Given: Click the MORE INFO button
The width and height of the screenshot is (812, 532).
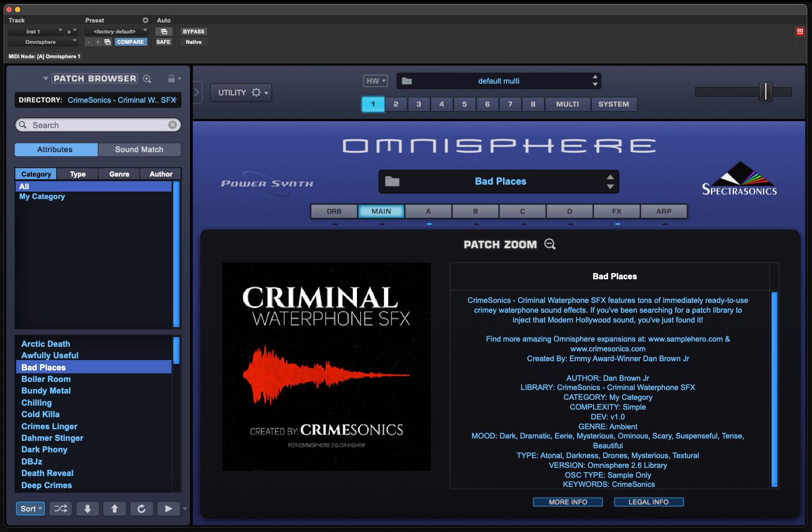Looking at the screenshot, I should tap(568, 502).
